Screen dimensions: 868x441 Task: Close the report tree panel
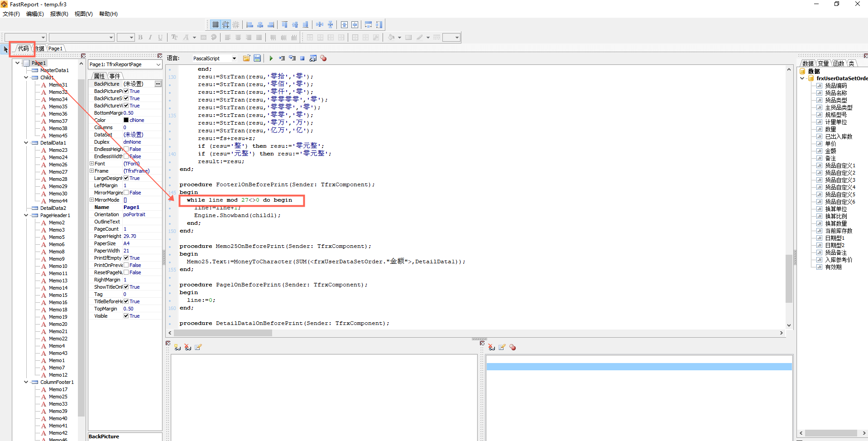[83, 56]
